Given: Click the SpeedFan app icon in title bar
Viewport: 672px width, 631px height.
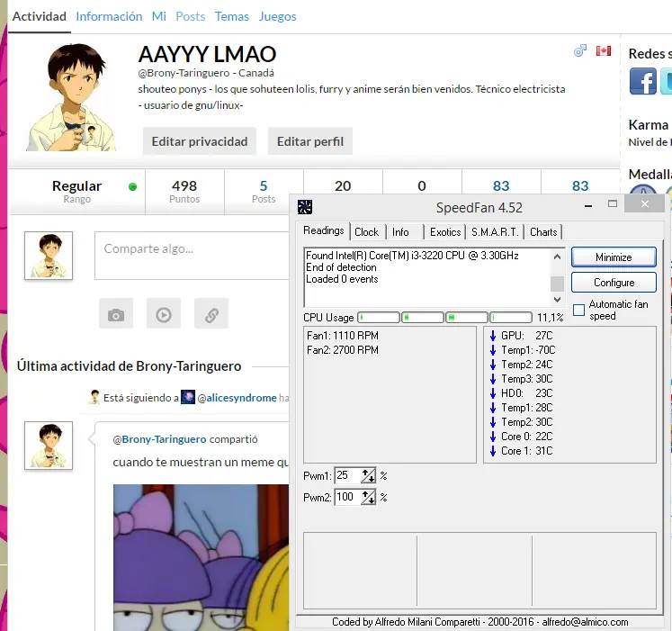Looking at the screenshot, I should (305, 207).
